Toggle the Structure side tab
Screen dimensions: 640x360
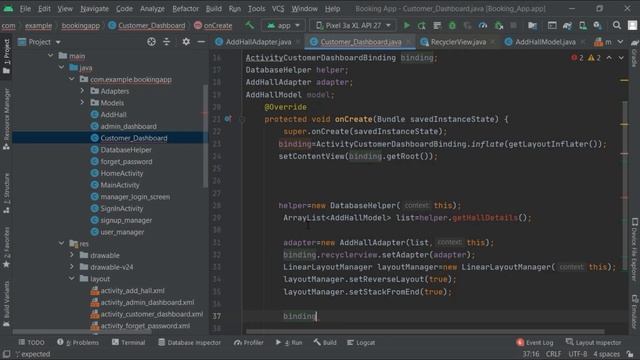click(x=6, y=193)
